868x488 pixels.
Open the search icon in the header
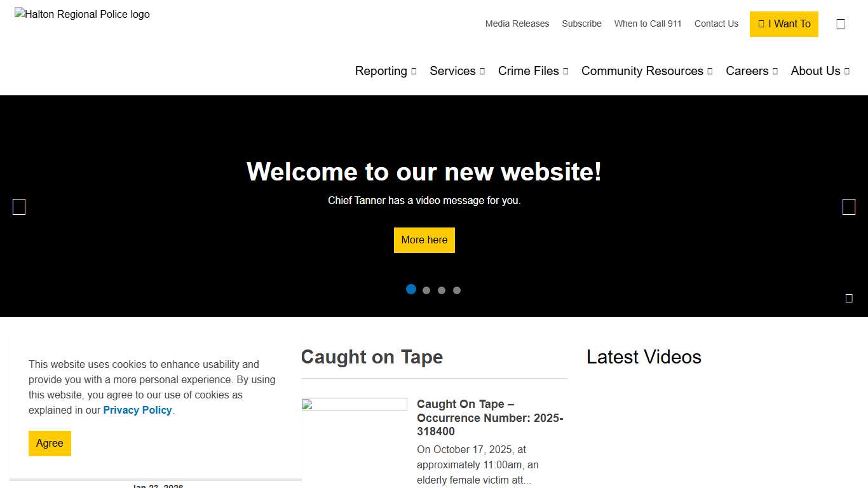[841, 24]
